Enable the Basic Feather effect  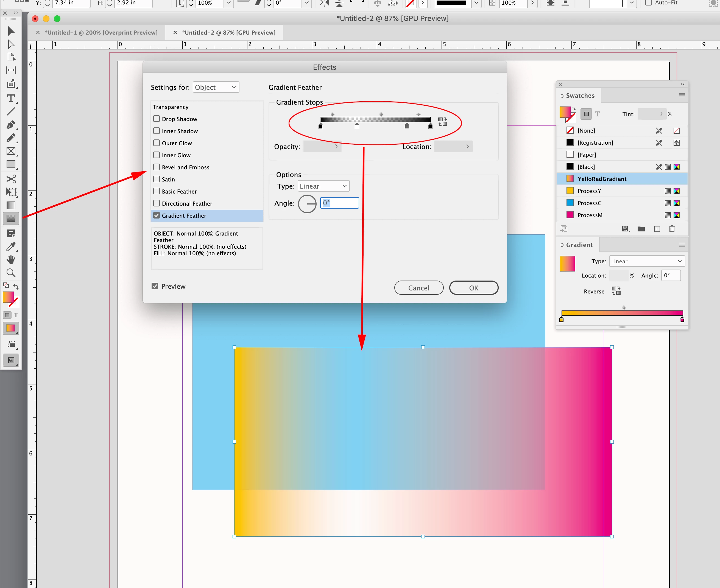click(x=157, y=191)
